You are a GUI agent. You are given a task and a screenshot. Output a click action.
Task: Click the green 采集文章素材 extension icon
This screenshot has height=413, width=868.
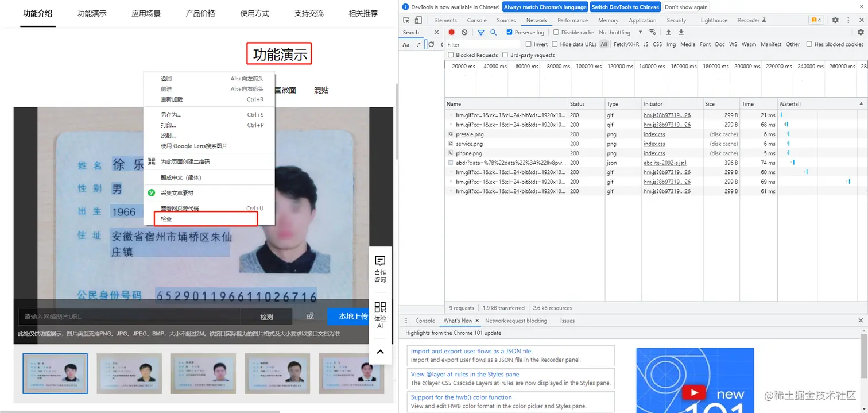tap(152, 193)
